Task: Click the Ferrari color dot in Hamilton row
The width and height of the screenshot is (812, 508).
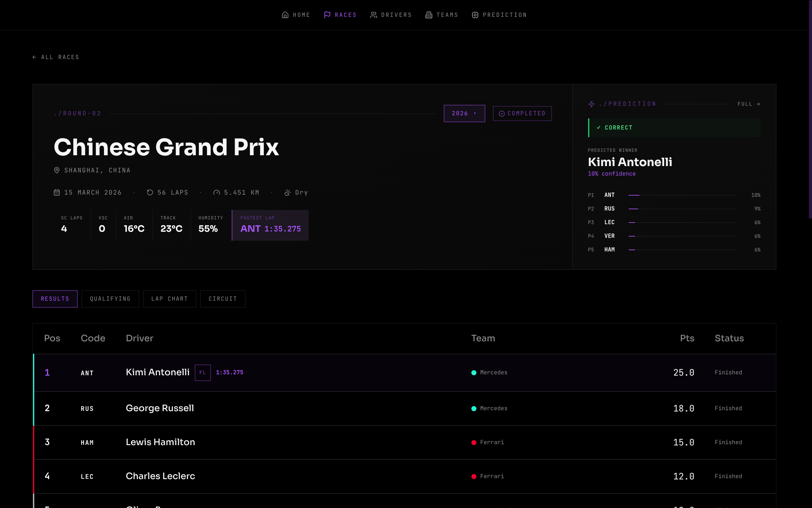Action: pos(474,443)
